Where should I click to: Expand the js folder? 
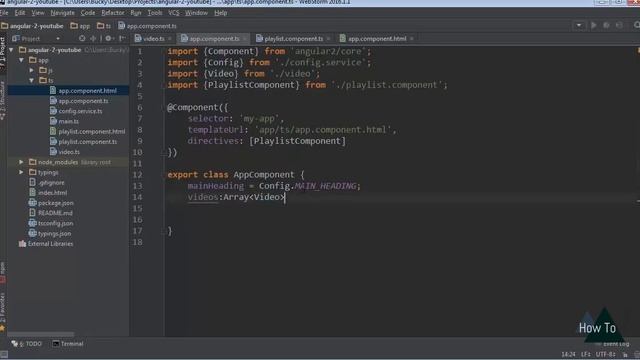click(32, 70)
